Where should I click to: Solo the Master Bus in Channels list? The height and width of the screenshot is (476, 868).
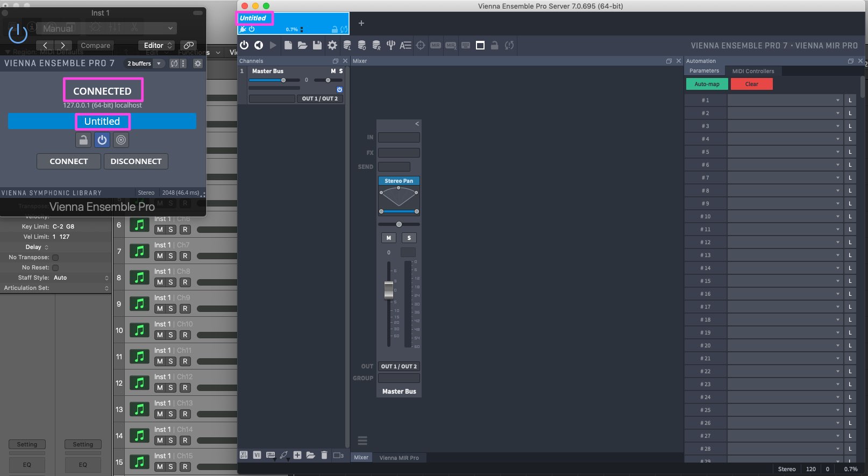[341, 71]
